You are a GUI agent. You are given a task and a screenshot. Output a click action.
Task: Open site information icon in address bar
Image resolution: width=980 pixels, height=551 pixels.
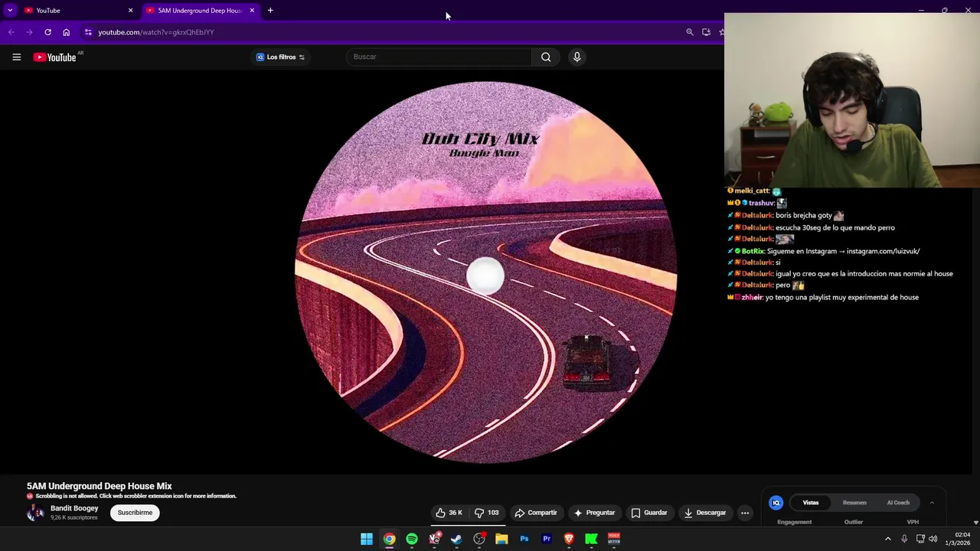click(88, 32)
